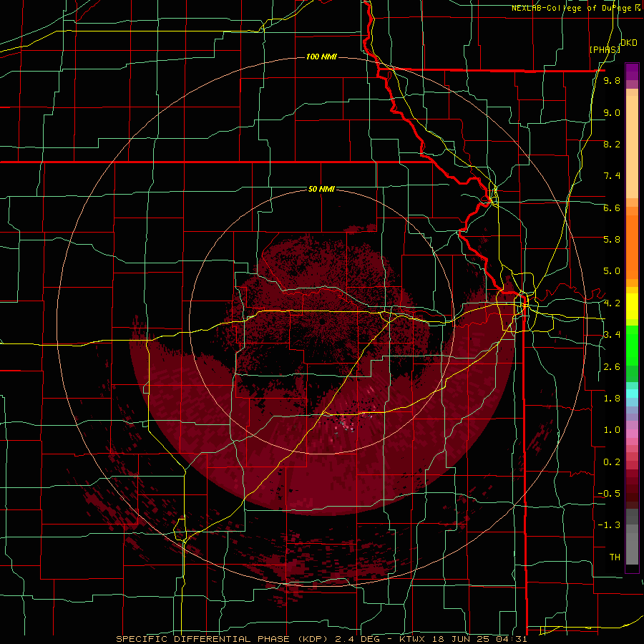Click the 5.8 value on the color scale
The width and height of the screenshot is (644, 644).
click(612, 240)
